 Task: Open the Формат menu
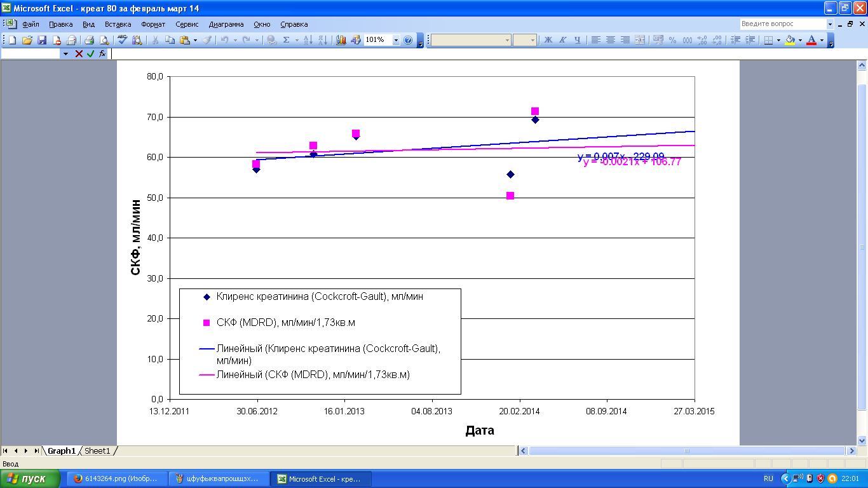tap(153, 24)
